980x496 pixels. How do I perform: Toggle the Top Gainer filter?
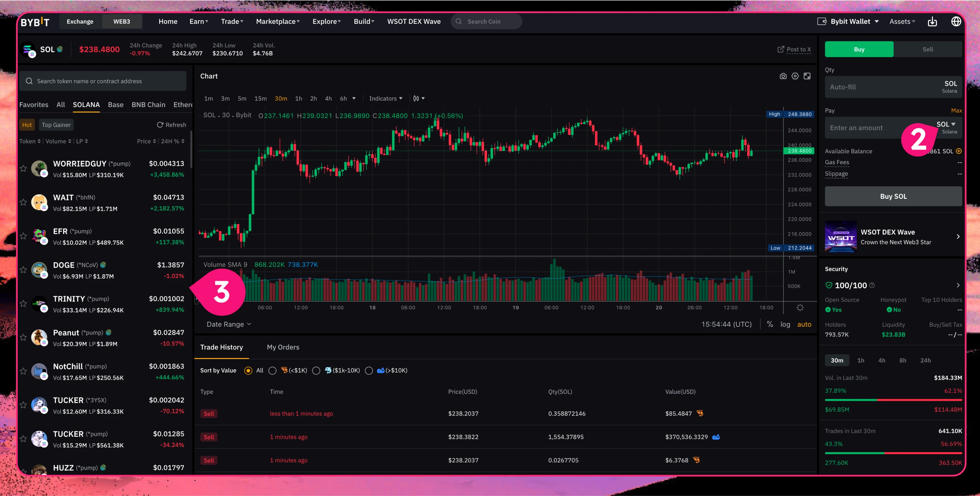(56, 125)
